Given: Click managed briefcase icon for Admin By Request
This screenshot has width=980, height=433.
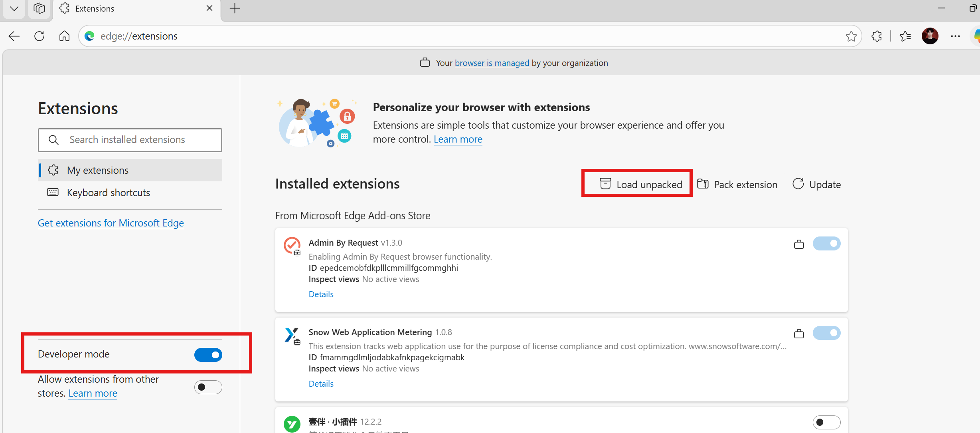Looking at the screenshot, I should (799, 244).
